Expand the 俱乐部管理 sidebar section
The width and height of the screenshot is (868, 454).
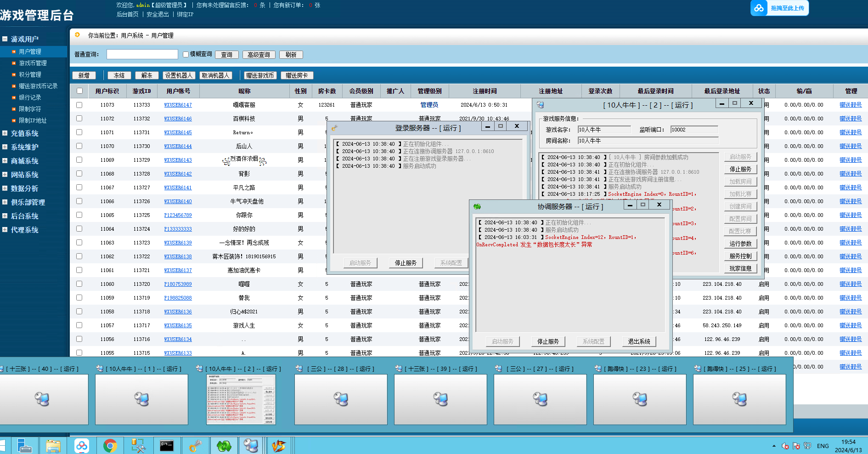point(5,202)
